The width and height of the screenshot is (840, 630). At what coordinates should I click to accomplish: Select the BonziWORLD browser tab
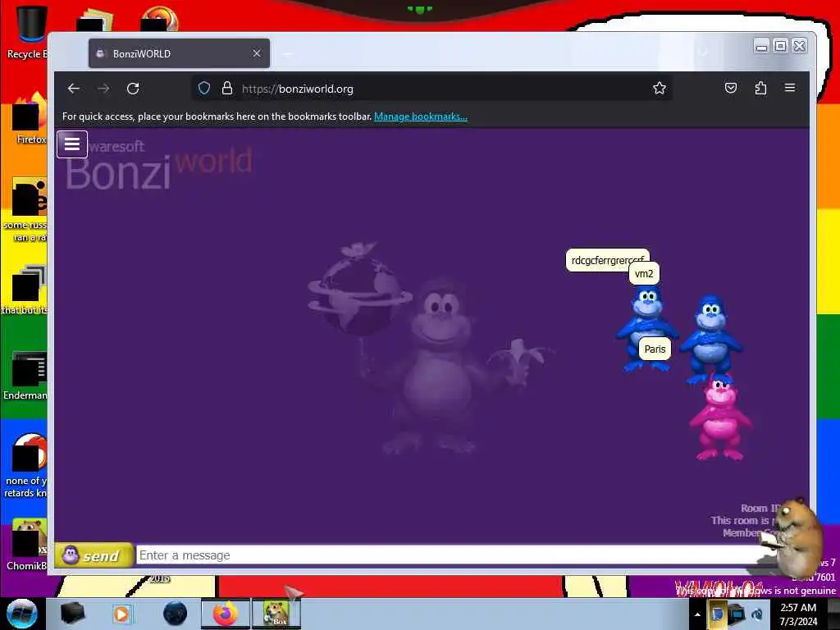pos(179,53)
